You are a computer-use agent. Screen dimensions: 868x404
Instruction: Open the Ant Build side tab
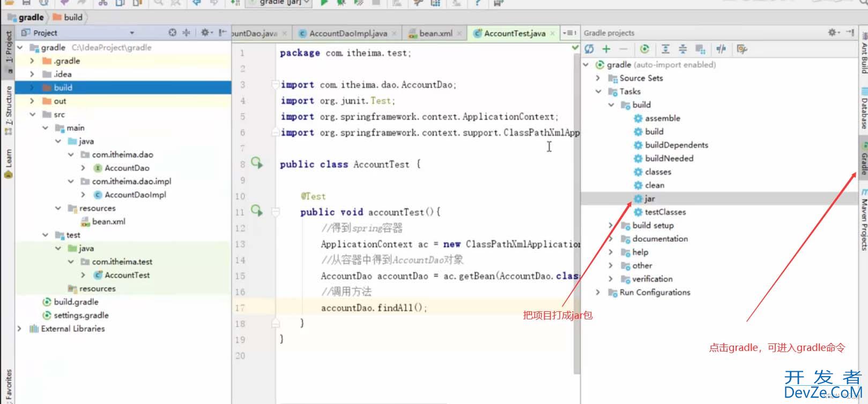point(864,52)
